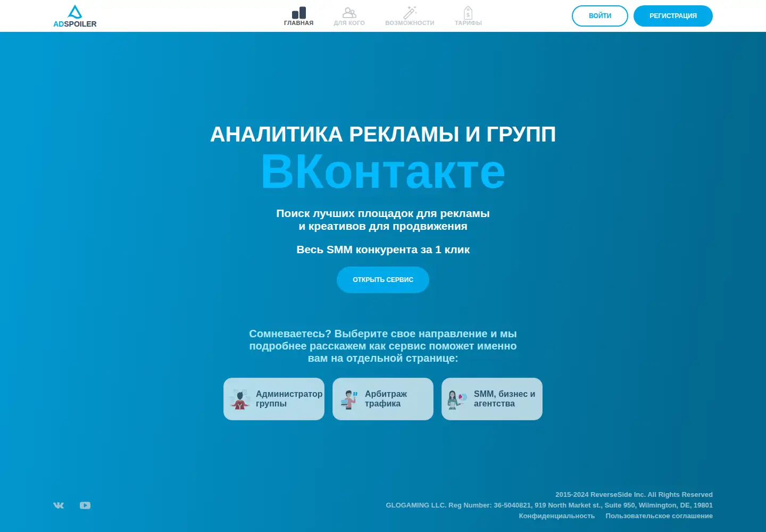Go to Для кого menu label

tap(349, 23)
